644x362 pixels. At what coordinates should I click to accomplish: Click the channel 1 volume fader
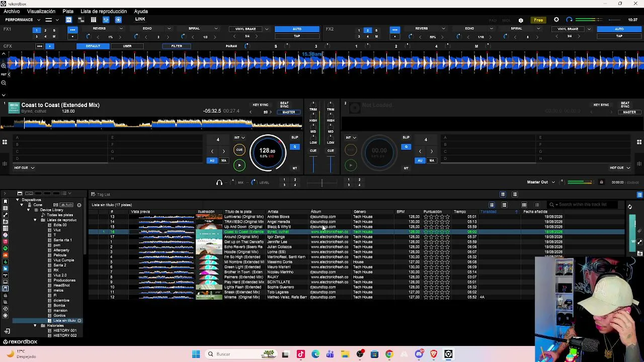coord(313,163)
